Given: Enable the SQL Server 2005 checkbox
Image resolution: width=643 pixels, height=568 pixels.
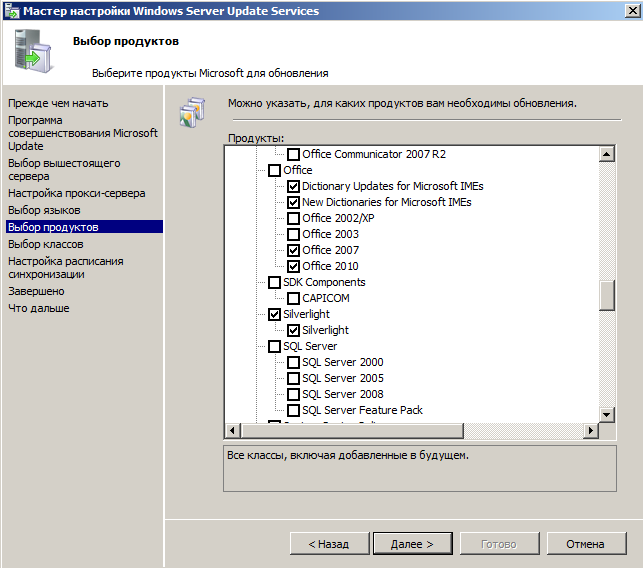Looking at the screenshot, I should pyautogui.click(x=293, y=378).
